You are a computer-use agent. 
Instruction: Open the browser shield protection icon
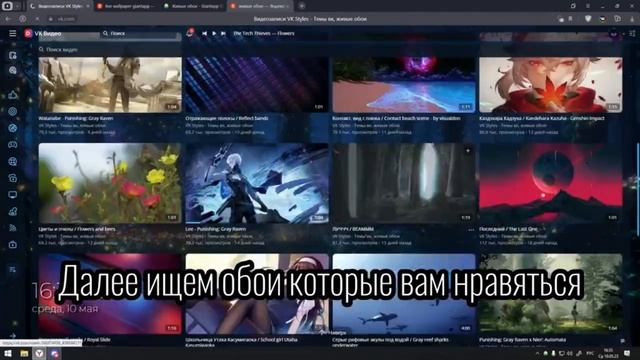point(588,19)
